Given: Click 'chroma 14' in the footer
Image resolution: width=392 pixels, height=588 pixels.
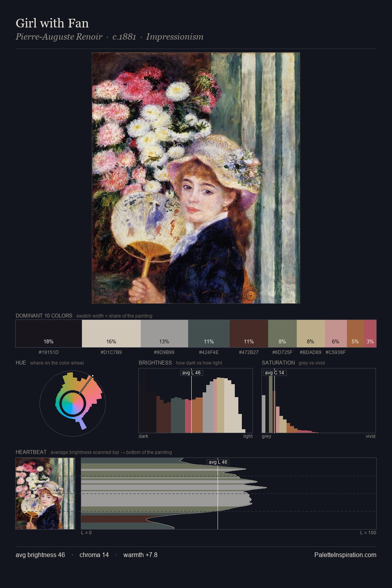Looking at the screenshot, I should (x=94, y=555).
